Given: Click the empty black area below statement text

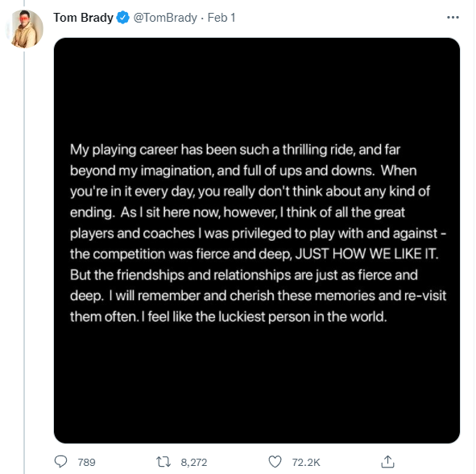Looking at the screenshot, I should tap(257, 384).
